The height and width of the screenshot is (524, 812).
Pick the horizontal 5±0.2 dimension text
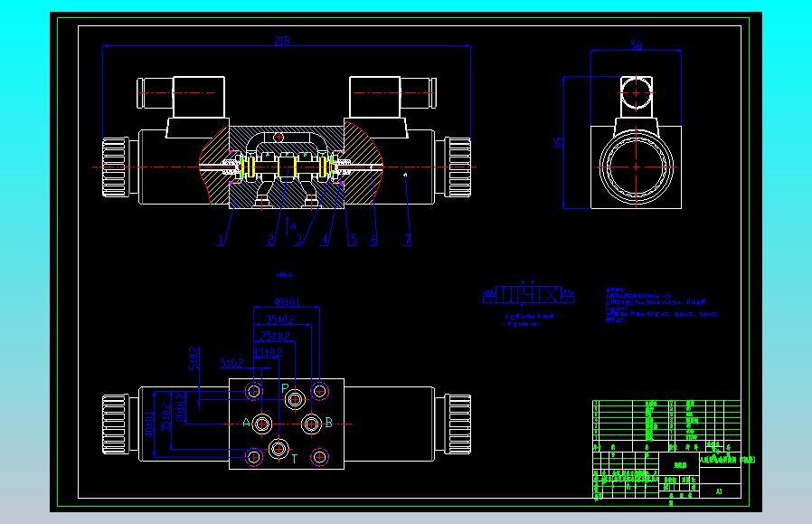pos(231,363)
